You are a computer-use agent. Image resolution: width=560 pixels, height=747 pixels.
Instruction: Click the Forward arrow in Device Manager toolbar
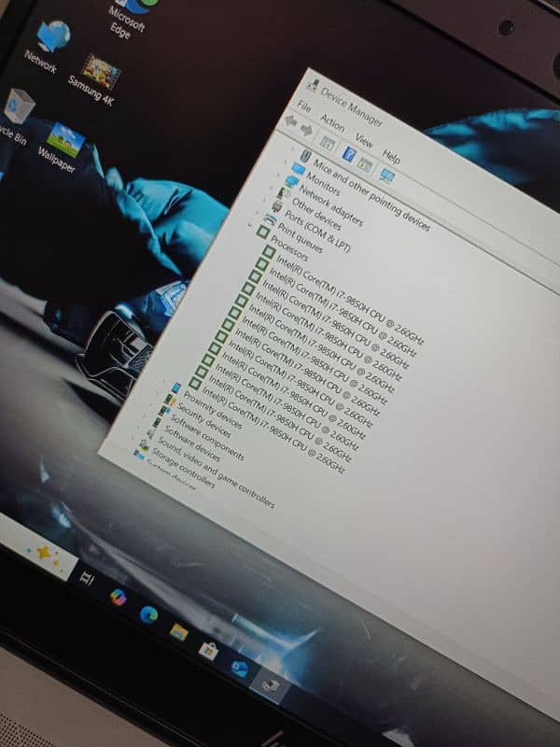[307, 129]
